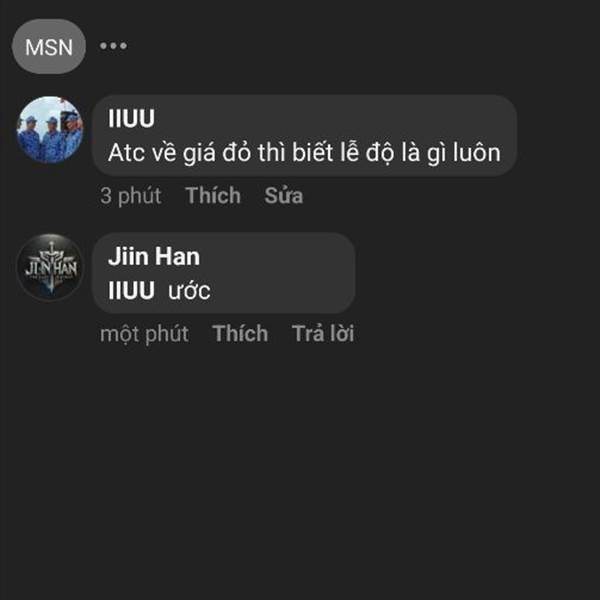This screenshot has width=600, height=600.
Task: Open Jiin Han's profile avatar
Action: [50, 267]
